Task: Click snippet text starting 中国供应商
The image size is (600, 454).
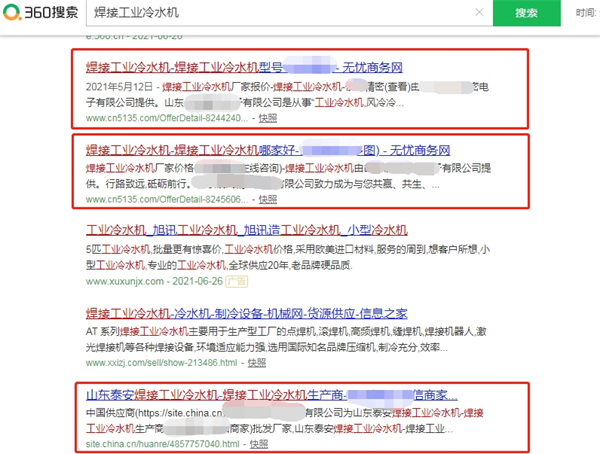Action: [285, 421]
